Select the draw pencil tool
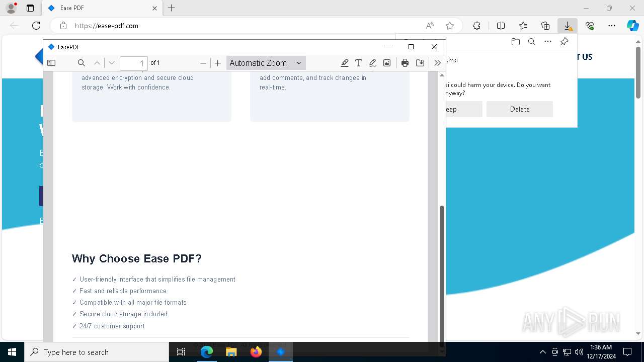 [373, 63]
